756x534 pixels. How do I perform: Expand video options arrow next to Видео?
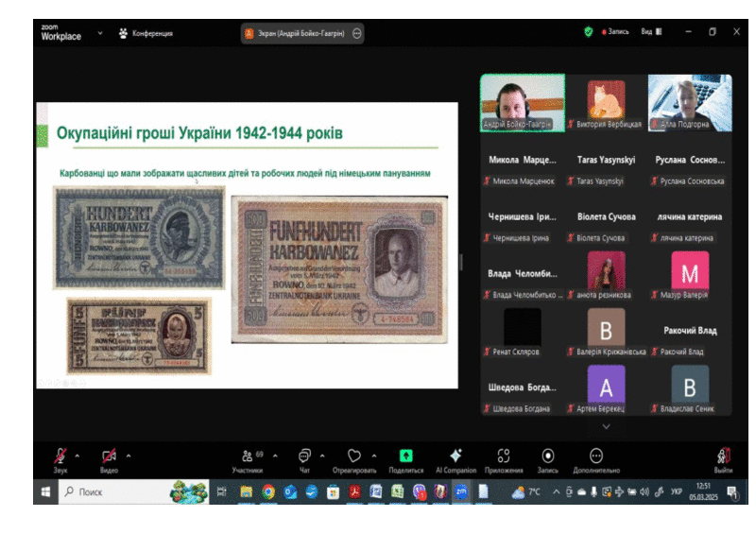[x=129, y=456]
